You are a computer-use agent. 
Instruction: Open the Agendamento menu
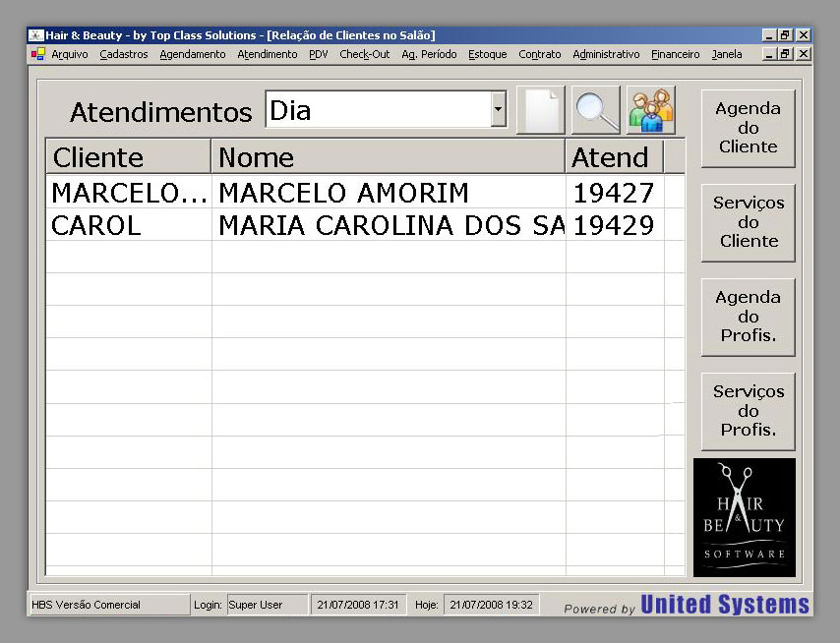193,54
